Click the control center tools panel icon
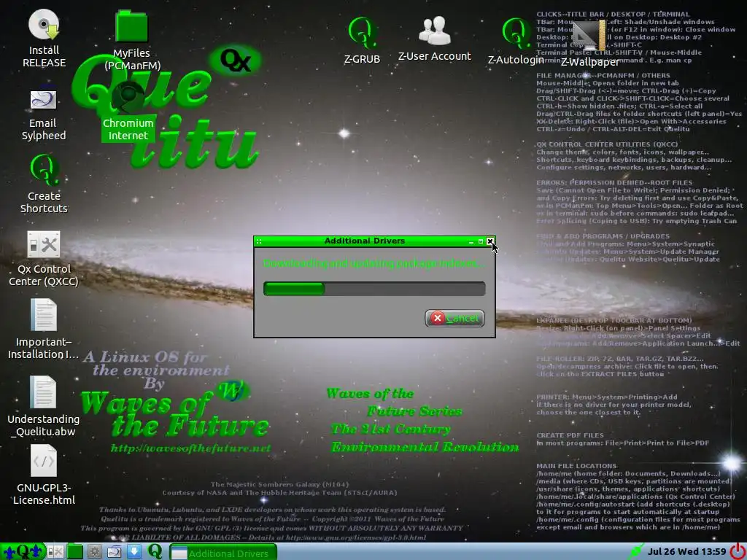This screenshot has width=747, height=560. pyautogui.click(x=55, y=552)
